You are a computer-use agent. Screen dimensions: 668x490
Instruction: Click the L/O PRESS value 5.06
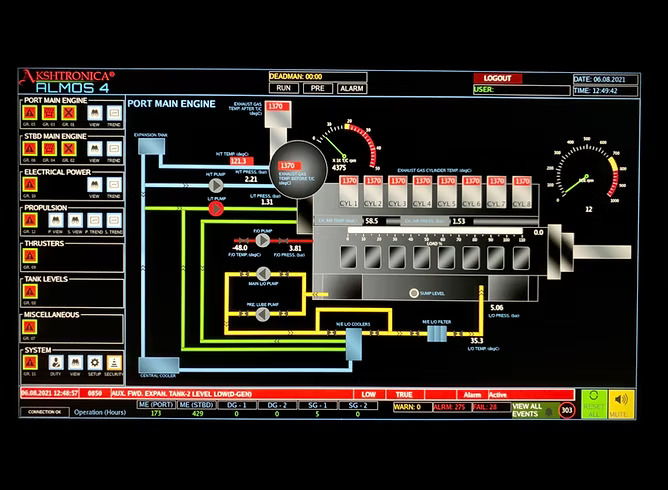[497, 307]
